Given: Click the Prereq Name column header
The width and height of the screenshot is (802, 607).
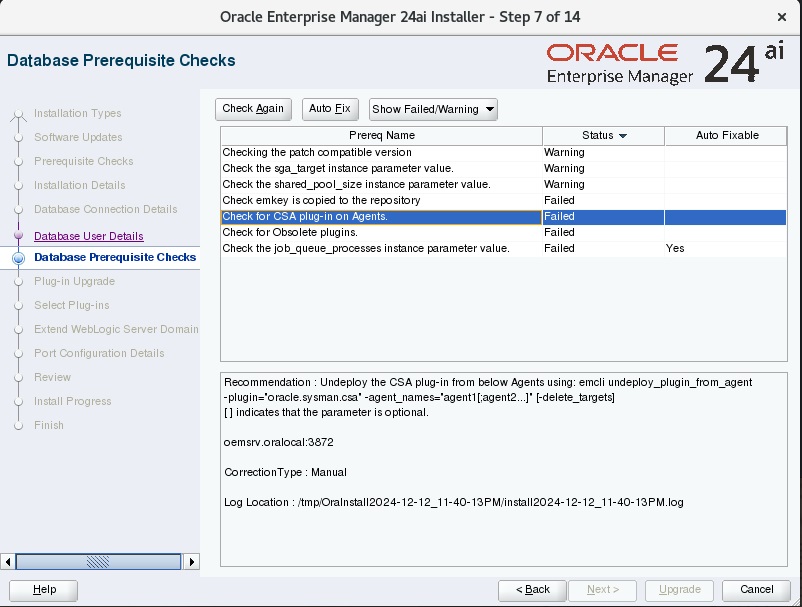Looking at the screenshot, I should point(382,136).
